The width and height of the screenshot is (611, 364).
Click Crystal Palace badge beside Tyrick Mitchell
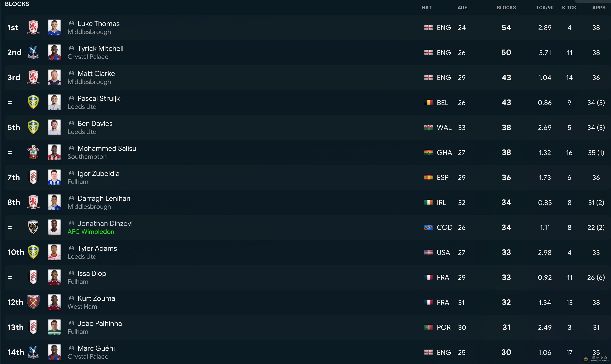[33, 52]
